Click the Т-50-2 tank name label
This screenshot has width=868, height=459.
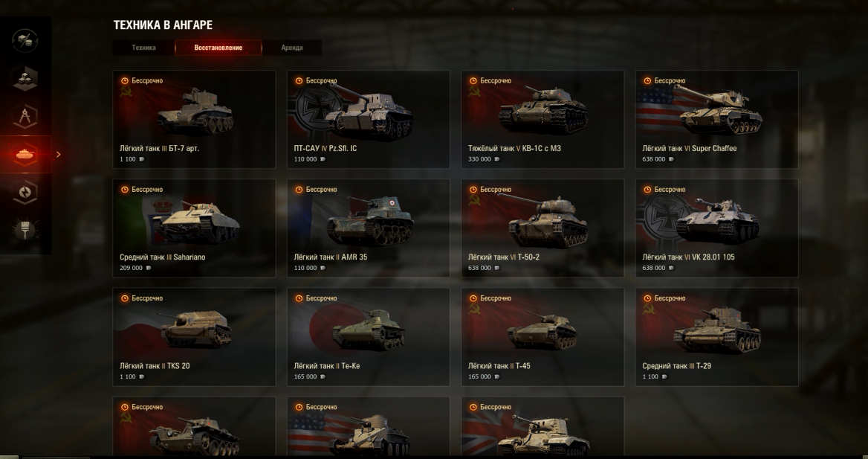(x=503, y=257)
